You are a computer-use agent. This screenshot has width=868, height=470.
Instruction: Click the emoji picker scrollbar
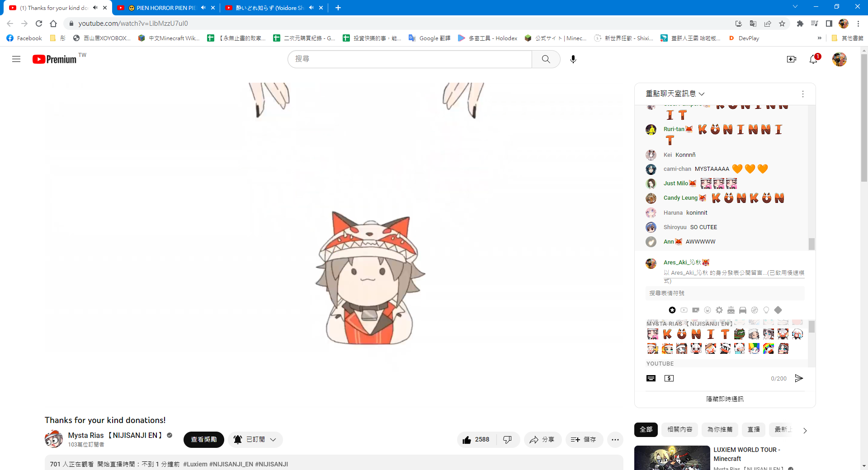(811, 327)
